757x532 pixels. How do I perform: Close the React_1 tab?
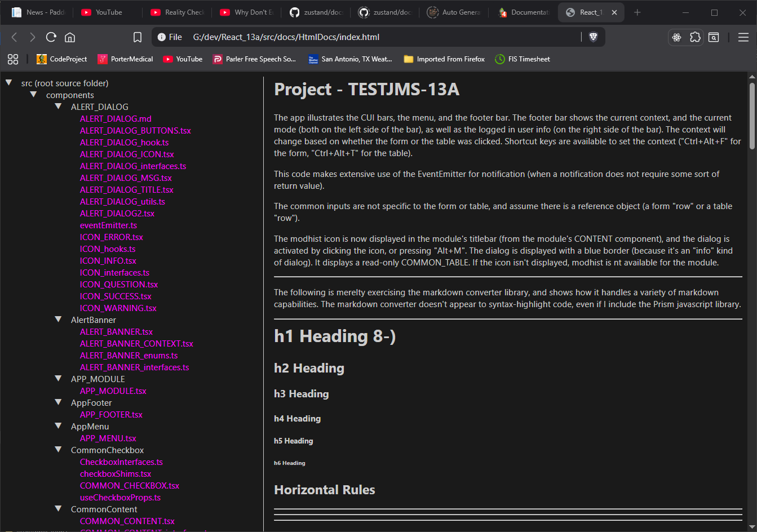(614, 12)
